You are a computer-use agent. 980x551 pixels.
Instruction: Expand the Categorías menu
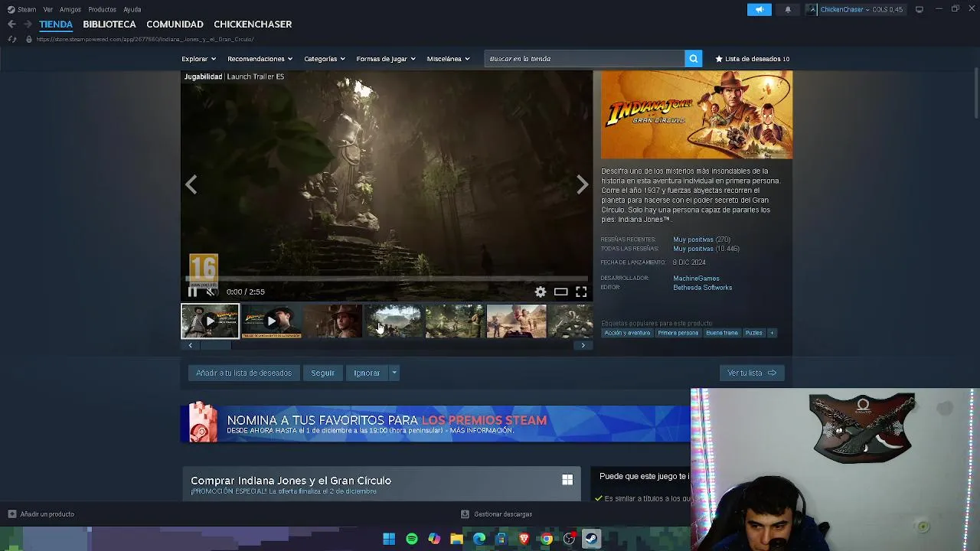point(324,59)
